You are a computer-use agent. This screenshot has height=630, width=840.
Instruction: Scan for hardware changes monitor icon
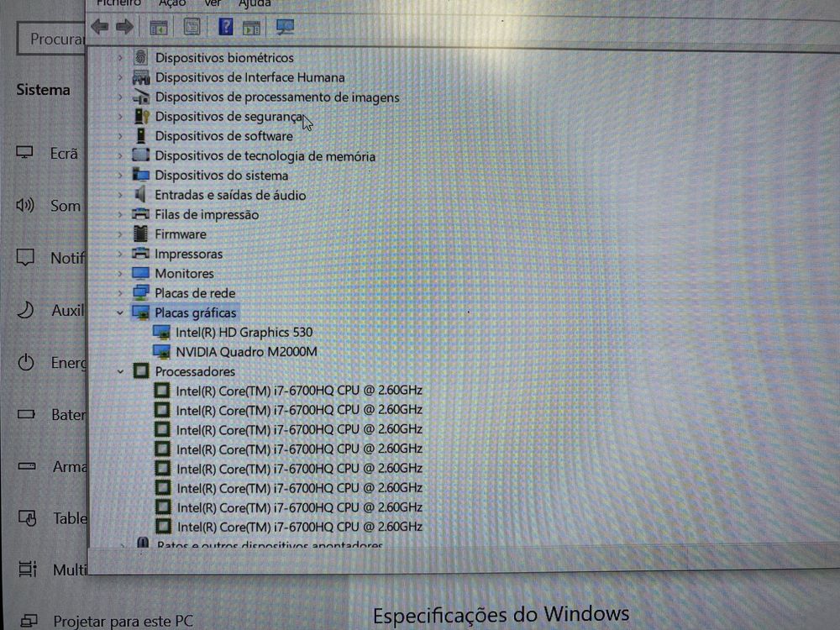[285, 27]
